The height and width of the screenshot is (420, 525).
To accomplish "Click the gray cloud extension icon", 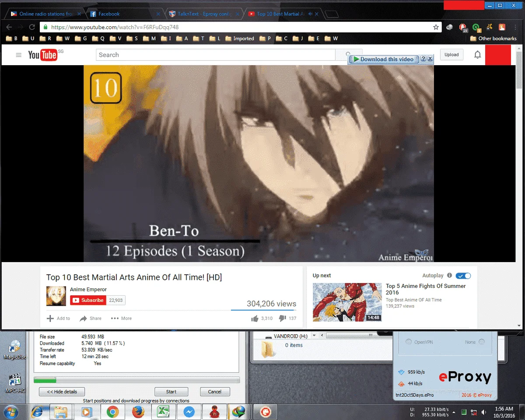I will tap(450, 27).
